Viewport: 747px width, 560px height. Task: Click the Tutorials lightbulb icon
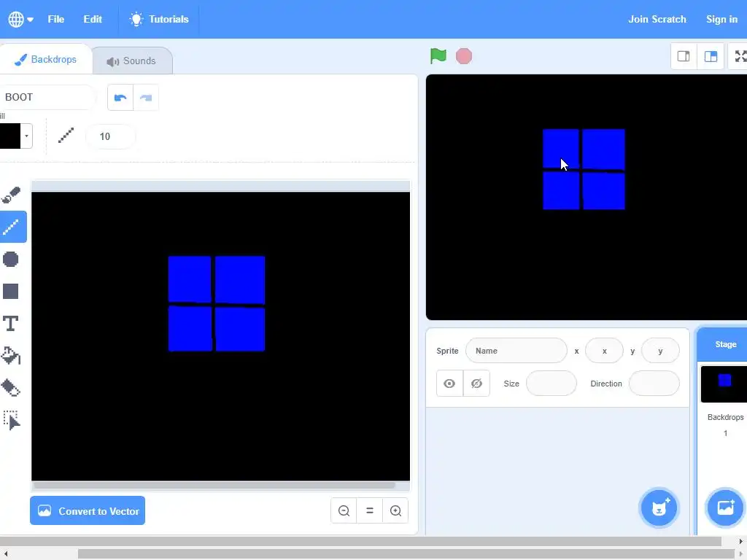[136, 19]
